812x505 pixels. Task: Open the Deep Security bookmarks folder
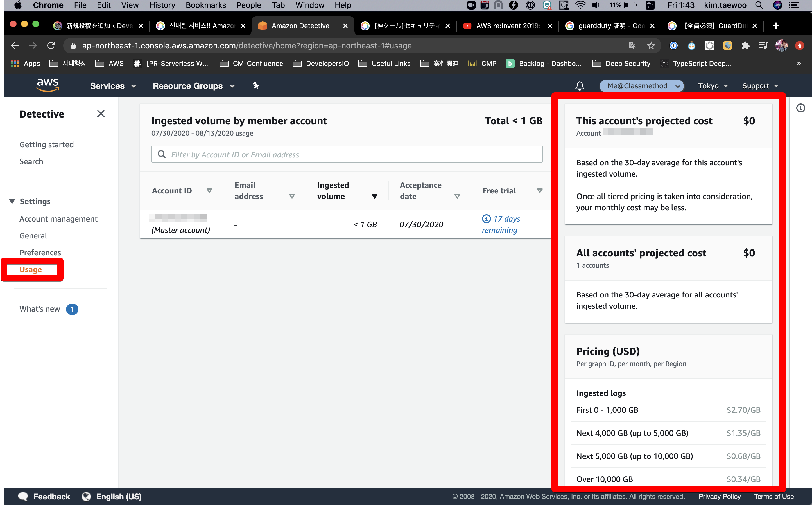pos(621,64)
